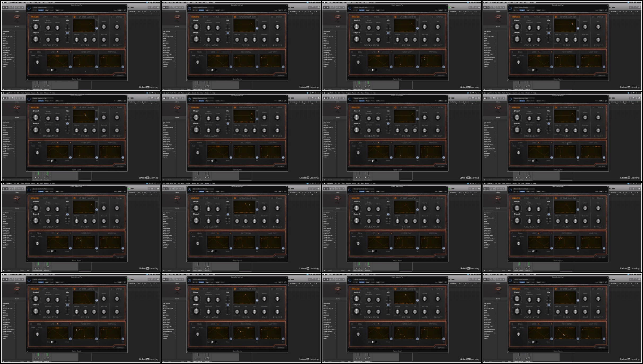Click the filter LFO amount knob in bottom-left frame
This screenshot has height=364, width=643.
(x=85, y=312)
